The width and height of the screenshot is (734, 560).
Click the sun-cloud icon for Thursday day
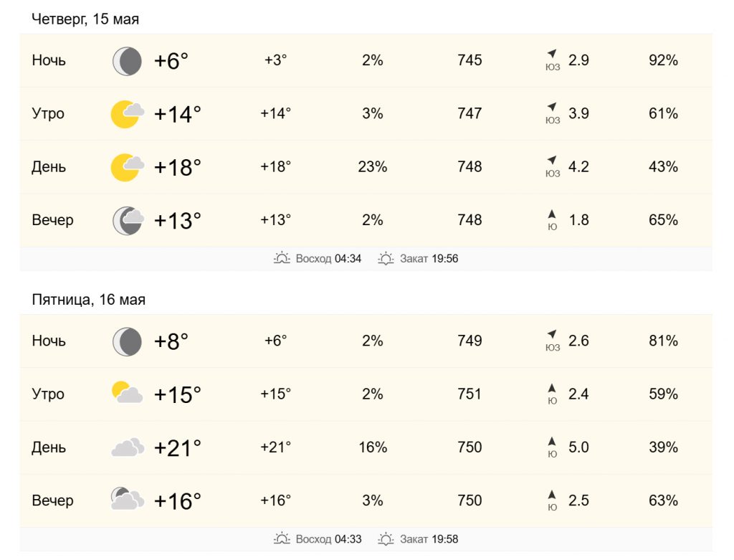click(127, 167)
